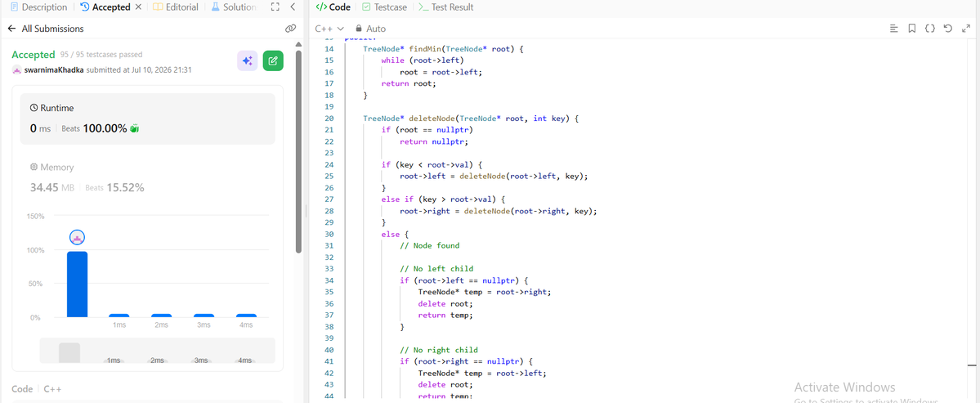Click the findMin function name on line 14
Image resolution: width=980 pixels, height=403 pixels.
click(425, 49)
